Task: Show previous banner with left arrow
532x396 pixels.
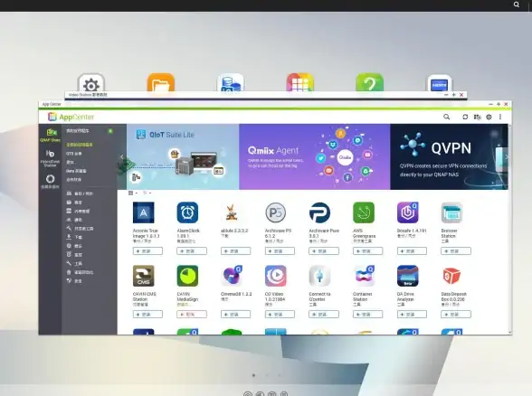Action: tap(122, 157)
